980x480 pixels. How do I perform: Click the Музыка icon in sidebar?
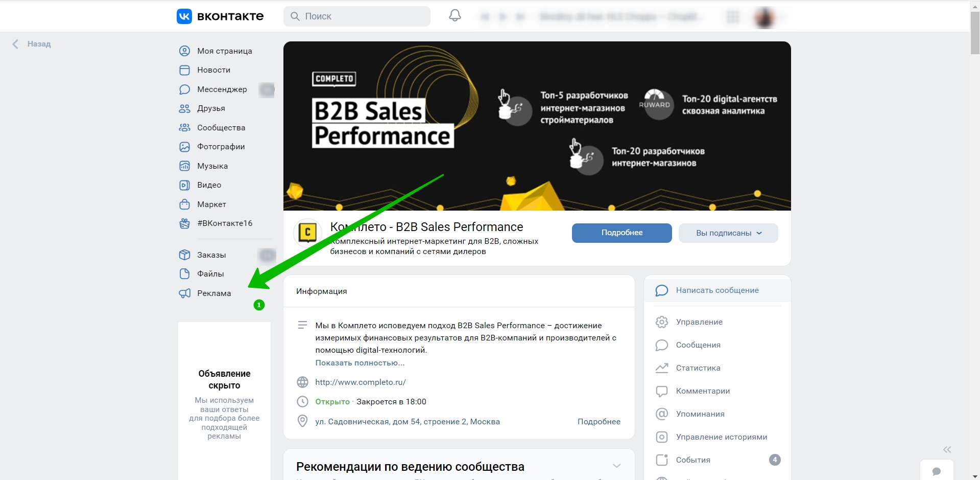184,166
